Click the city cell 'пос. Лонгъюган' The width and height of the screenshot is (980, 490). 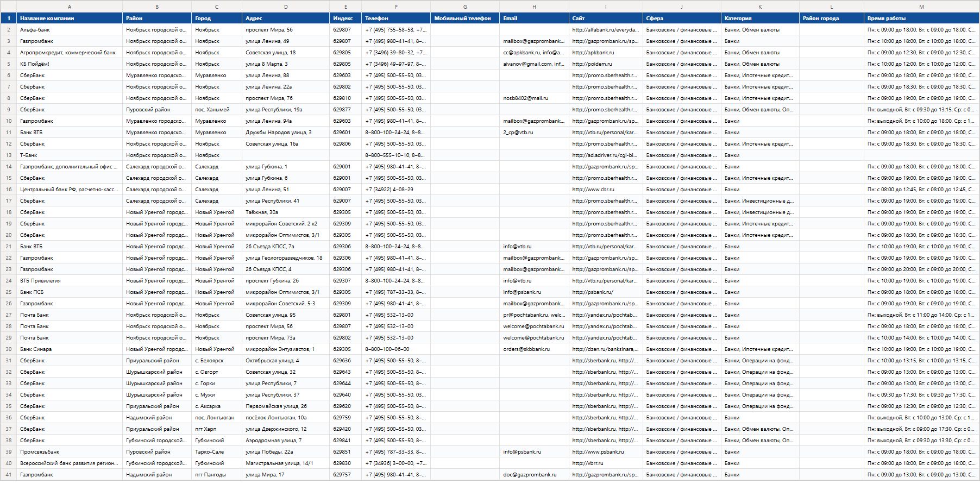[217, 418]
